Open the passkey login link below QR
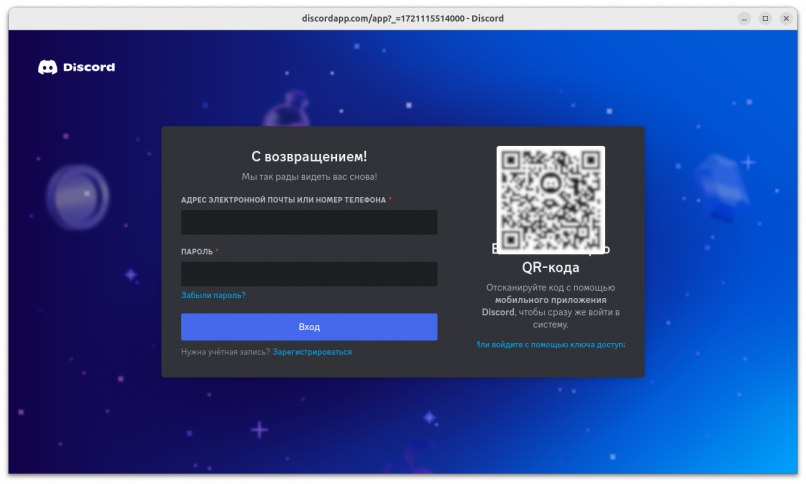This screenshot has height=484, width=806. point(551,344)
